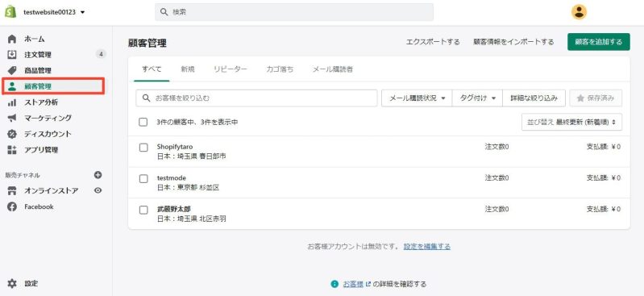
Task: Check the Shopifytaro customer checkbox
Action: [143, 148]
